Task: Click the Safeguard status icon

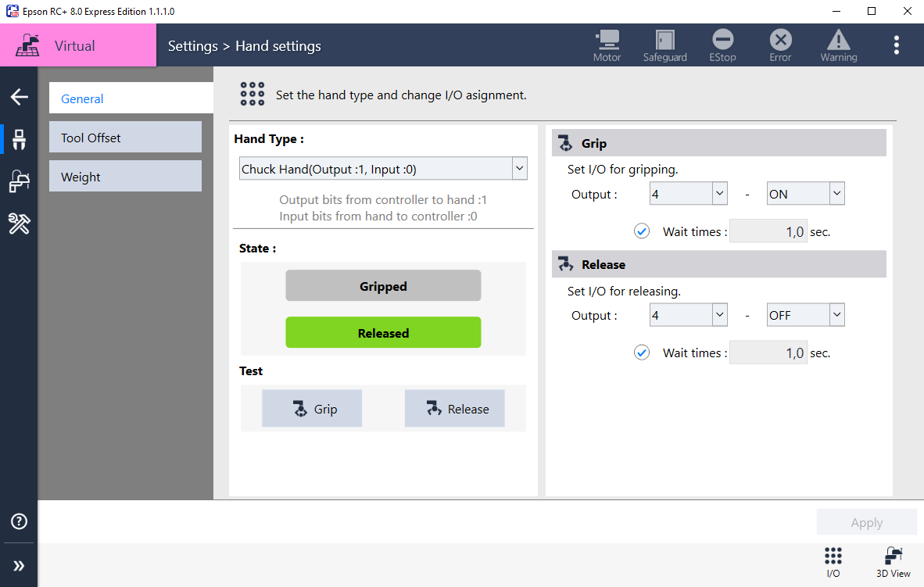Action: tap(664, 45)
